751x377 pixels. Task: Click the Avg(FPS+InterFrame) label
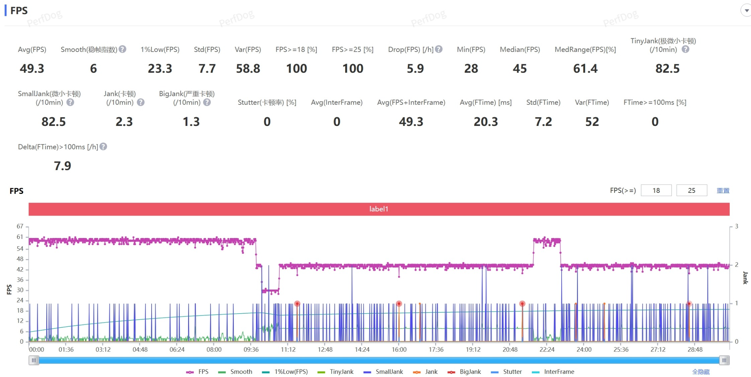pyautogui.click(x=411, y=103)
